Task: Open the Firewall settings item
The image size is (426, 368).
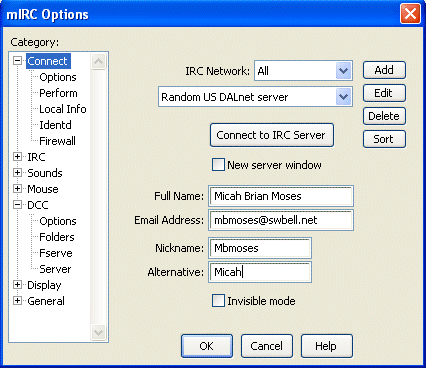Action: tap(57, 141)
